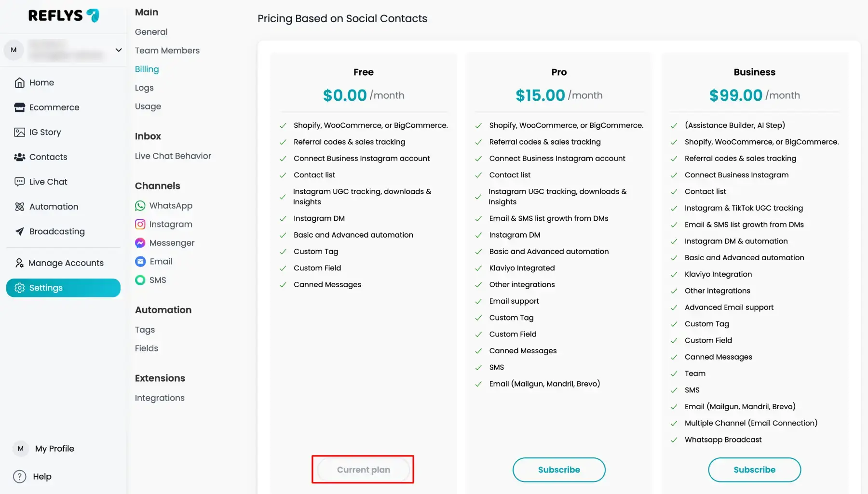
Task: Expand the account switcher chevron
Action: (118, 50)
